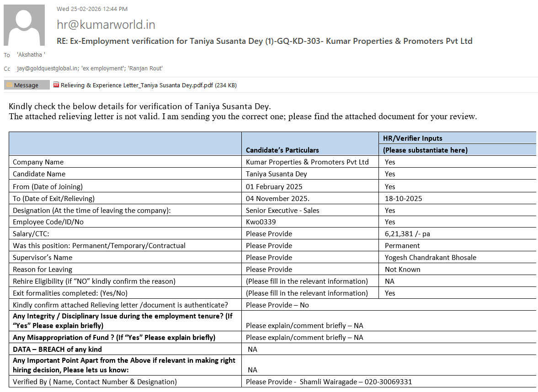Select supervisor name Yogesh Chandrakant Bhosale
Viewport: 538px width, 392px height.
(x=430, y=257)
